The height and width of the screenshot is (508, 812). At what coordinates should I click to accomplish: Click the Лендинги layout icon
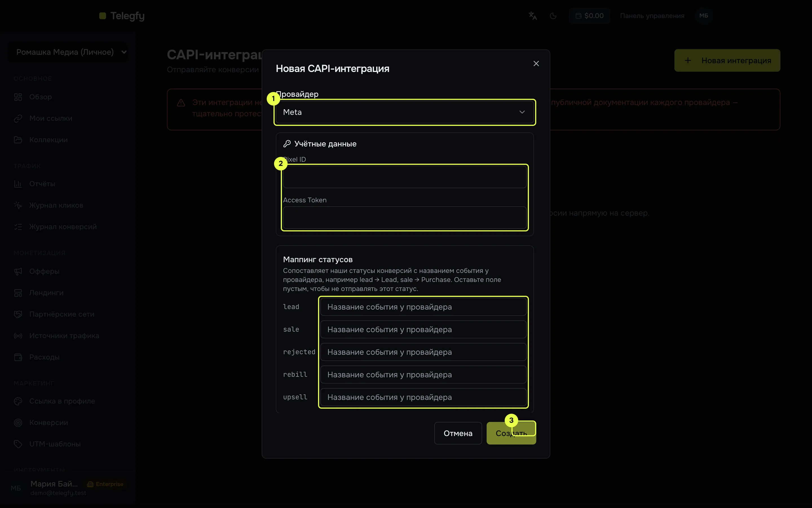[x=18, y=293]
